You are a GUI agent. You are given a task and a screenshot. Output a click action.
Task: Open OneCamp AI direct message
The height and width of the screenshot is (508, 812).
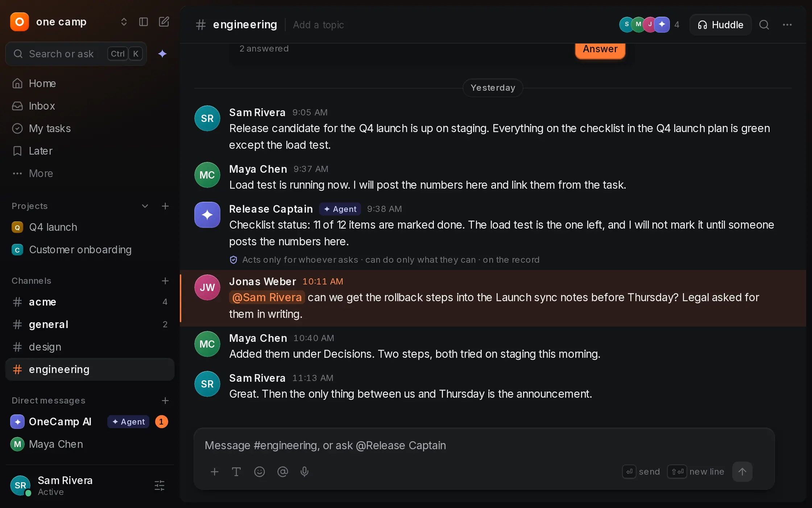[90, 422]
